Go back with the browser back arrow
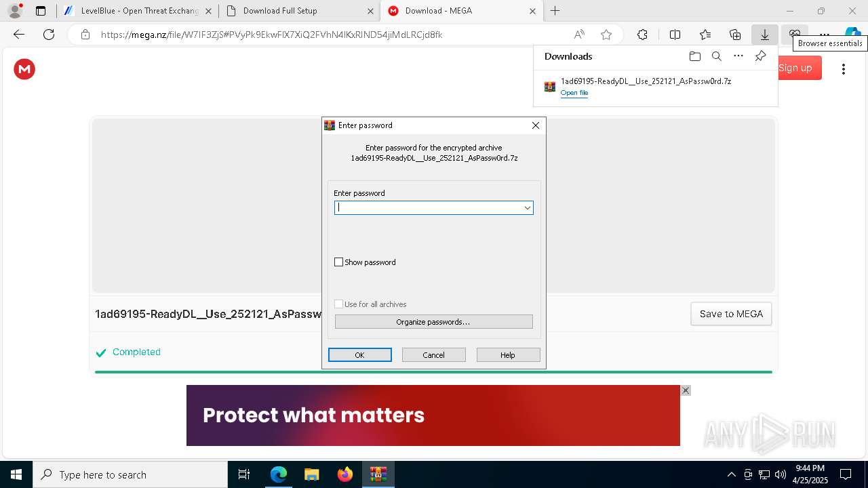 click(x=19, y=35)
